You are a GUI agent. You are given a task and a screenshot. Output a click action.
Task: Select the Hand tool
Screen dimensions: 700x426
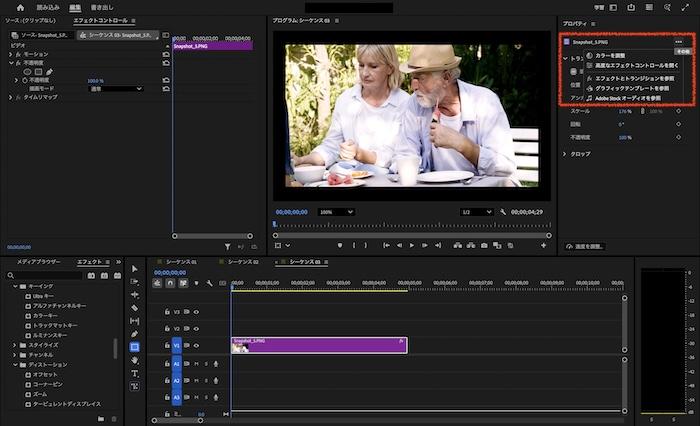(135, 360)
